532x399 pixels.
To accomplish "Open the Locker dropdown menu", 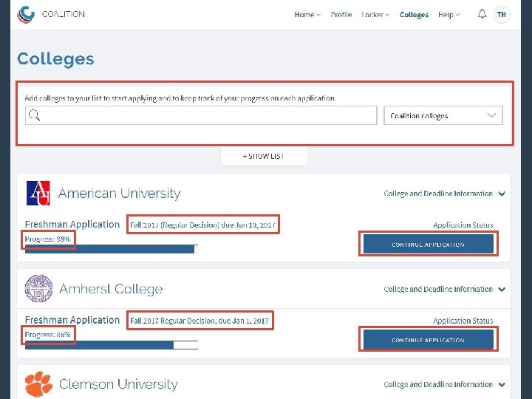I will coord(375,15).
